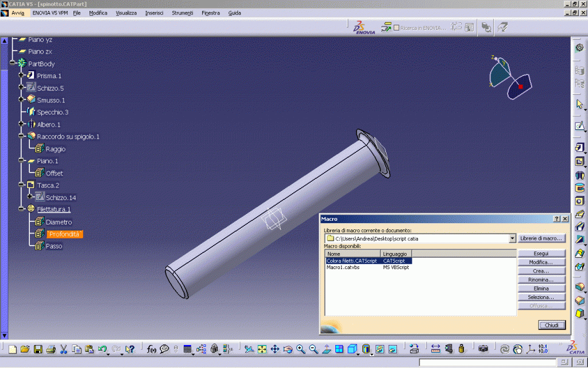Click the Fit All In view icon
Screen dimensions: 588x368
click(x=262, y=349)
